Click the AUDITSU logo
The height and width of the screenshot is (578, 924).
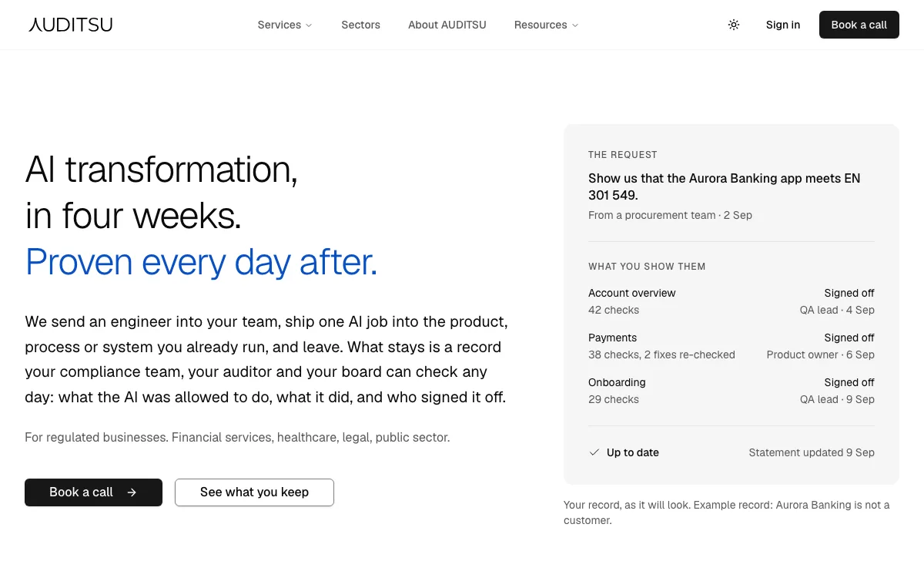71,25
